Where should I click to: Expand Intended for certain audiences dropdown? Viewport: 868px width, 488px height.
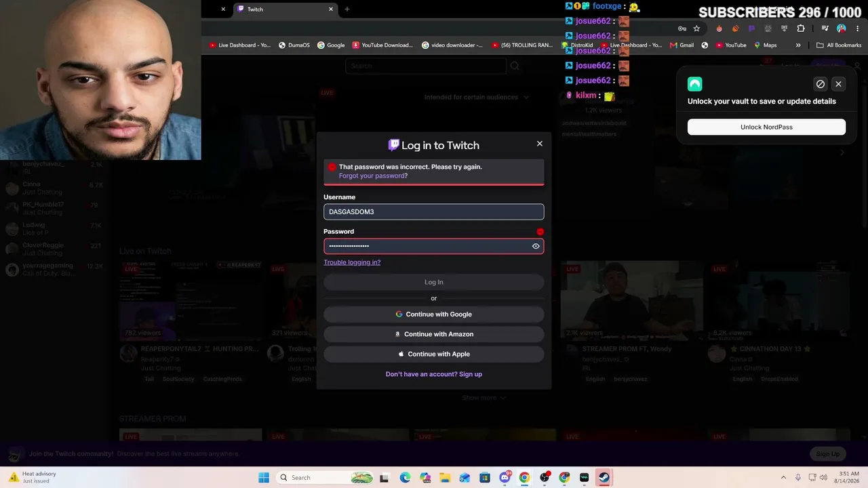click(476, 97)
